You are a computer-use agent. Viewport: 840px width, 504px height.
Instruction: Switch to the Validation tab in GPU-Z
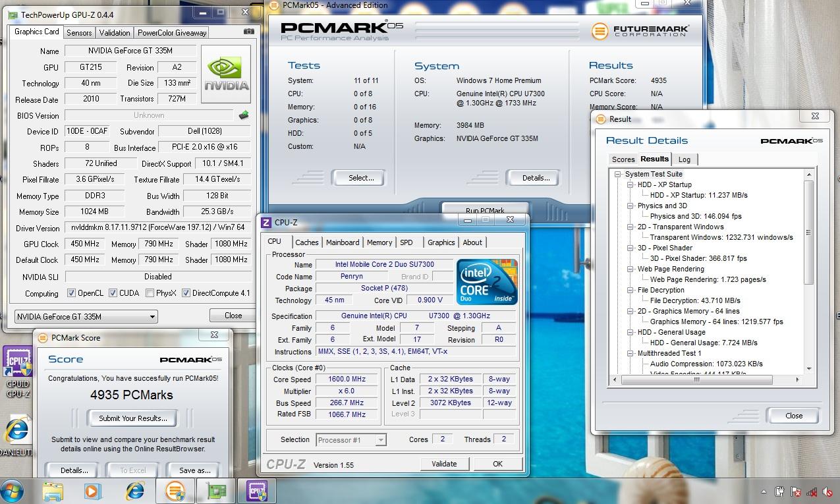click(115, 32)
